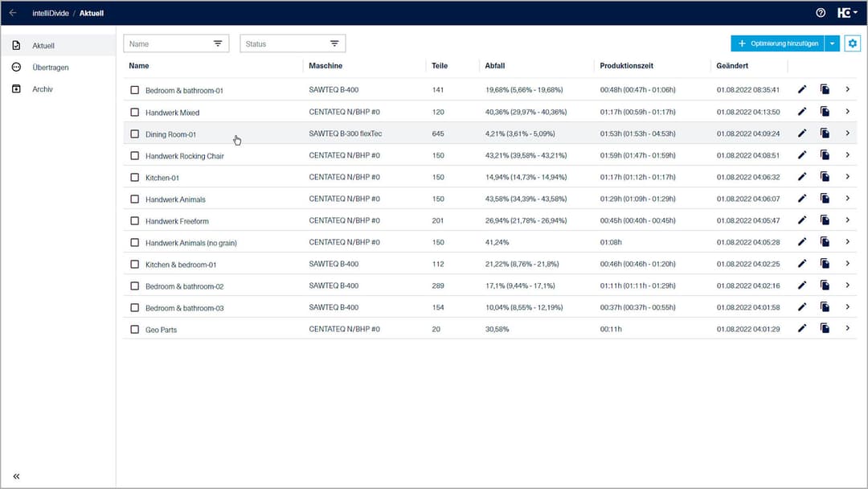Expand the Handwerk Freeform row chevron
The width and height of the screenshot is (868, 489).
pyautogui.click(x=847, y=220)
